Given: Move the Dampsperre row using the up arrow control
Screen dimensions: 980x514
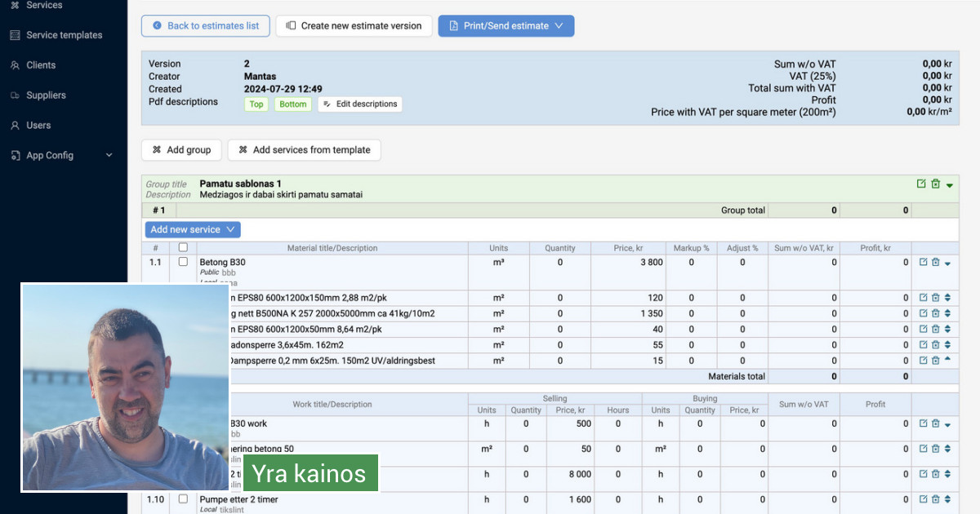Looking at the screenshot, I should click(x=947, y=359).
